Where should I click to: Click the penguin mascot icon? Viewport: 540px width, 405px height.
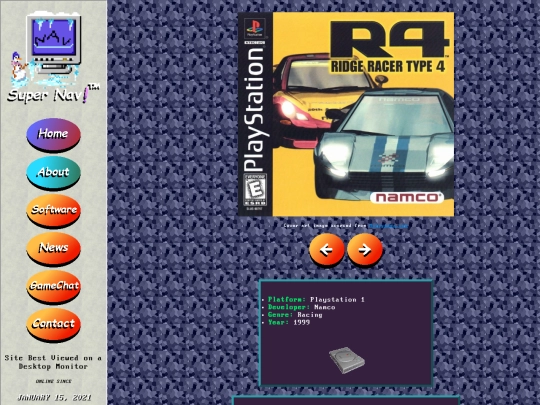click(20, 70)
